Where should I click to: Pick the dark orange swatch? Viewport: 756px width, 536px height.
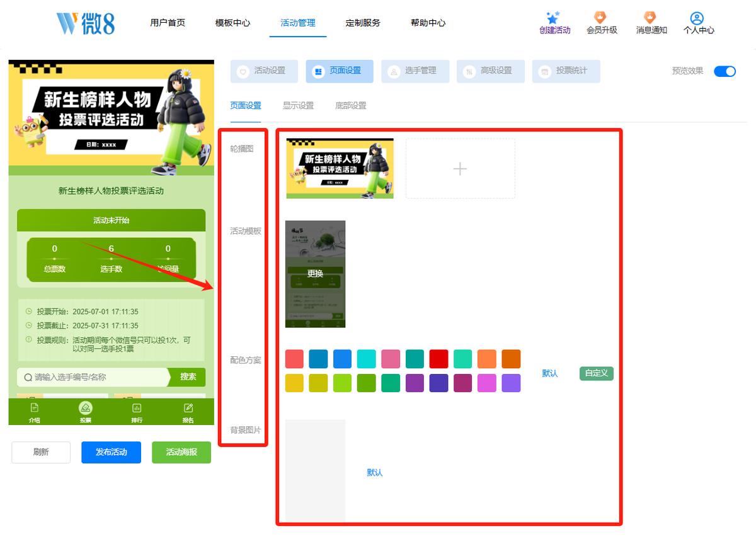511,359
